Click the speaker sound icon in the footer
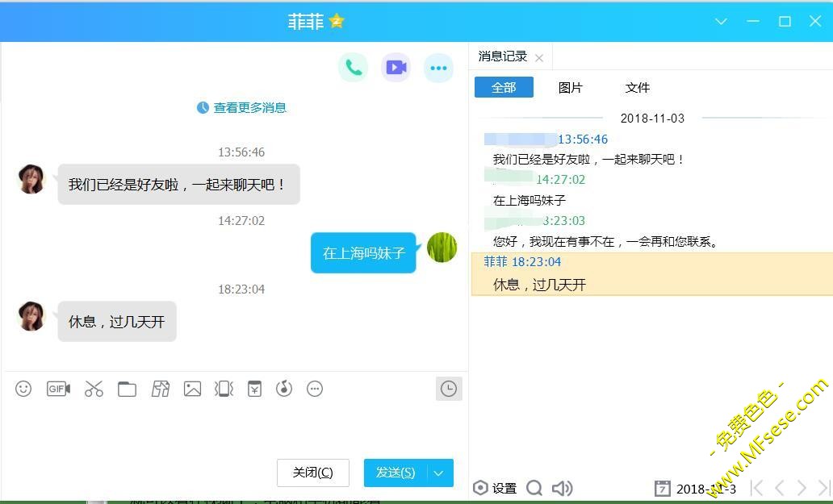 (x=563, y=488)
